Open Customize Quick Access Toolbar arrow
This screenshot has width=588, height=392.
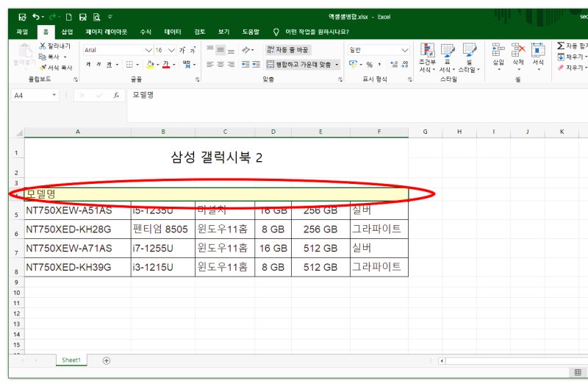[x=110, y=17]
